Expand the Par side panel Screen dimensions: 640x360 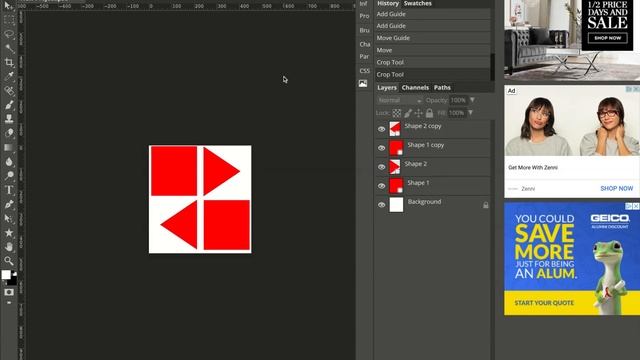pos(364,56)
